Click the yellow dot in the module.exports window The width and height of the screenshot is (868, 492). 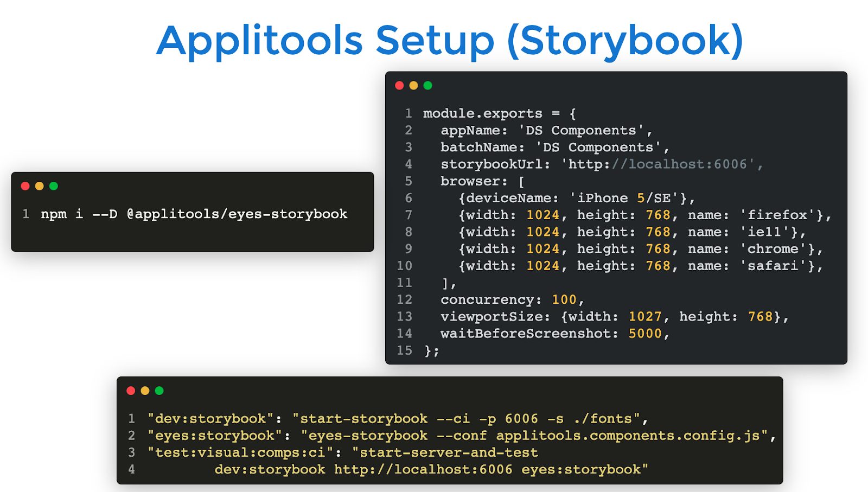[413, 85]
